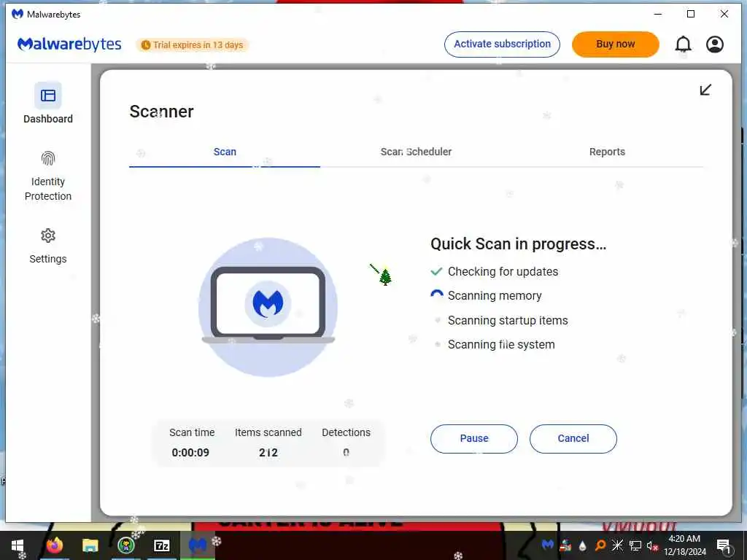This screenshot has height=560, width=747.
Task: Click Activate subscription button
Action: coord(502,44)
